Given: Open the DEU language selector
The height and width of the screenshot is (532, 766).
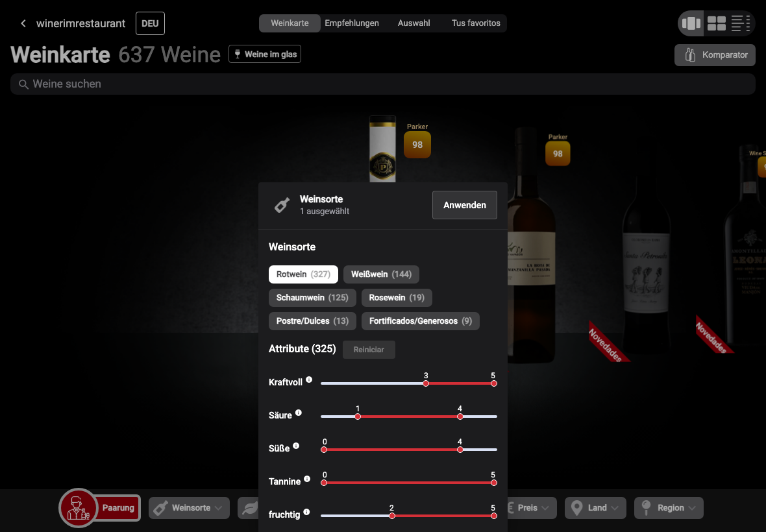Looking at the screenshot, I should tap(150, 23).
